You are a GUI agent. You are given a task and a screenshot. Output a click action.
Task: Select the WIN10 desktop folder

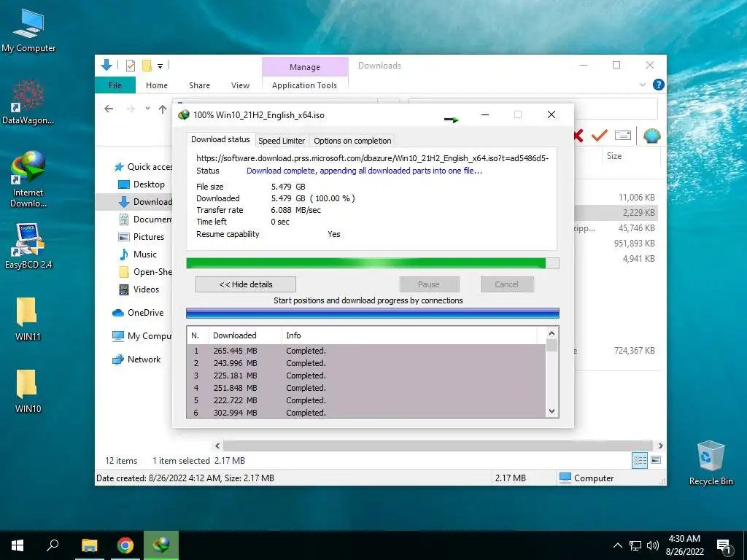[x=28, y=391]
